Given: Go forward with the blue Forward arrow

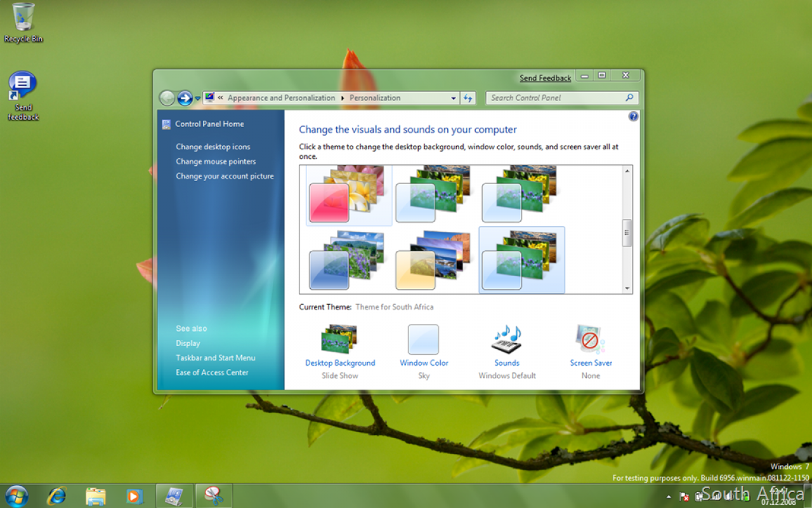Looking at the screenshot, I should [185, 98].
